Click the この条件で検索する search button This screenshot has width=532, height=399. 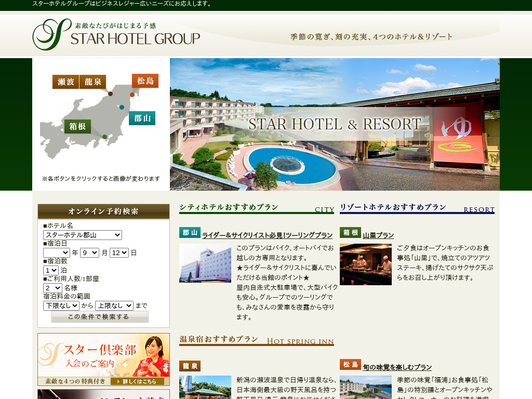100,316
